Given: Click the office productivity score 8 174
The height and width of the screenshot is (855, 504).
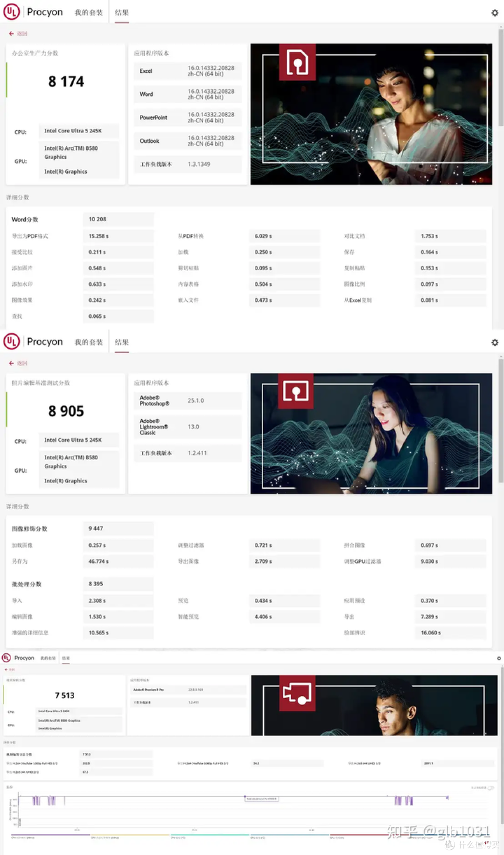Looking at the screenshot, I should coord(66,82).
